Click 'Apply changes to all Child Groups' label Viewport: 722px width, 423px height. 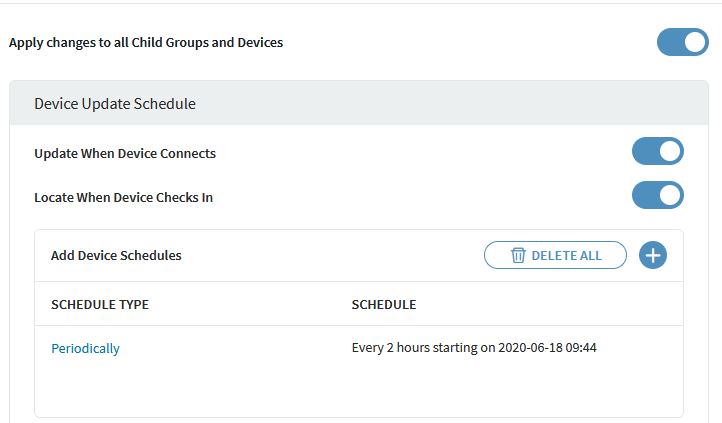pos(146,43)
